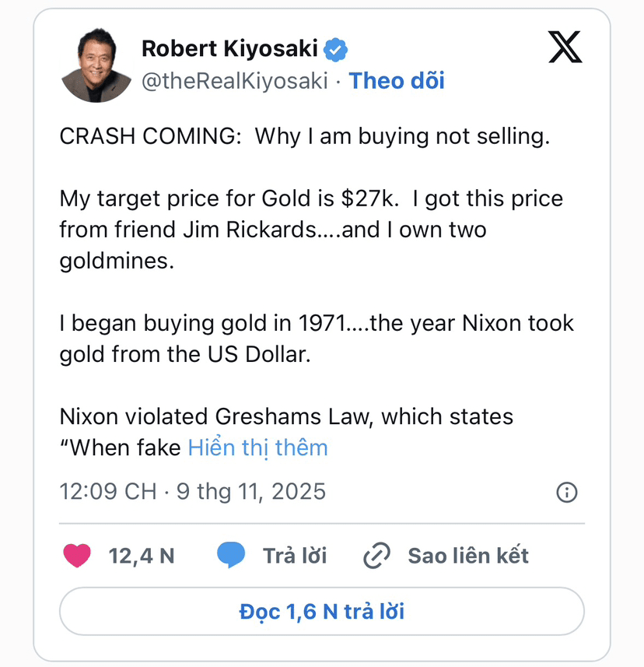Follow via the Theo dõi link
This screenshot has height=667, width=644.
pyautogui.click(x=397, y=81)
